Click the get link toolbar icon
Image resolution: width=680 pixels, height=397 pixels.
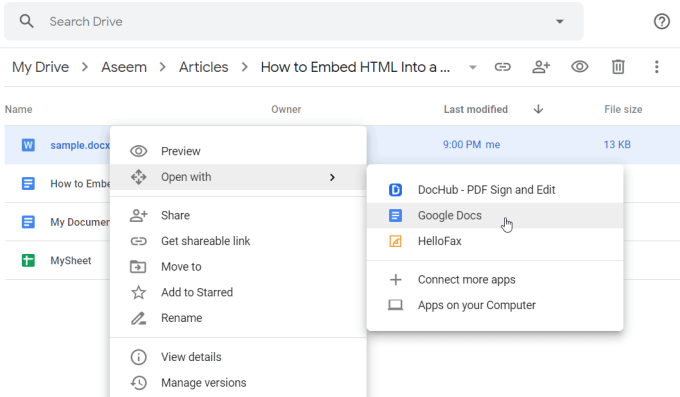(x=503, y=67)
